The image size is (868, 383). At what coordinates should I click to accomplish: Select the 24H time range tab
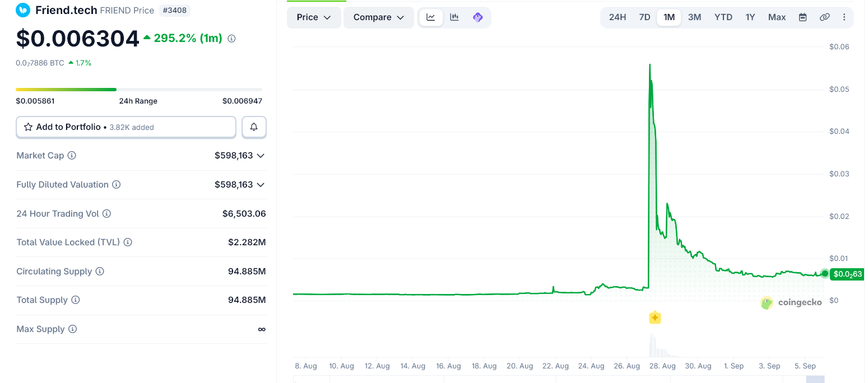pos(618,17)
